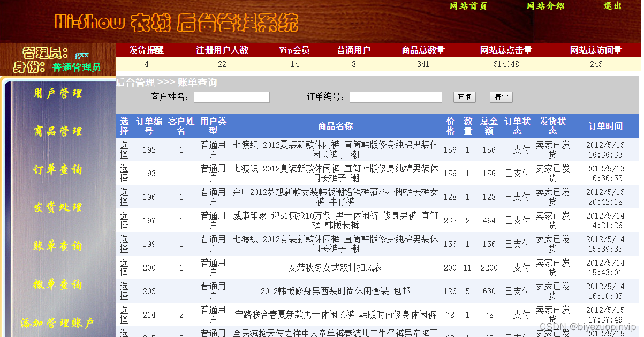Click 总金额 column header
The image size is (644, 337).
click(x=489, y=126)
